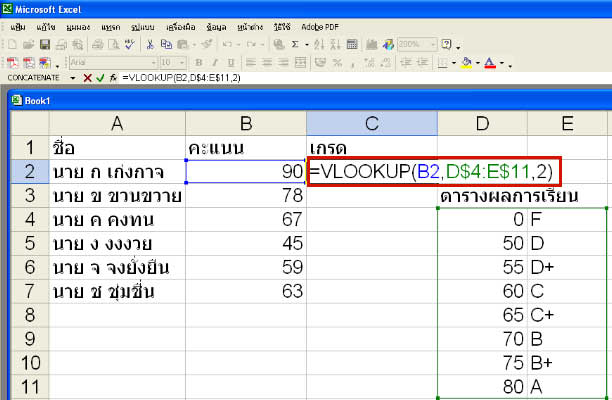Toggle Italic formatting
Screen dimensions: 612x400
(214, 62)
